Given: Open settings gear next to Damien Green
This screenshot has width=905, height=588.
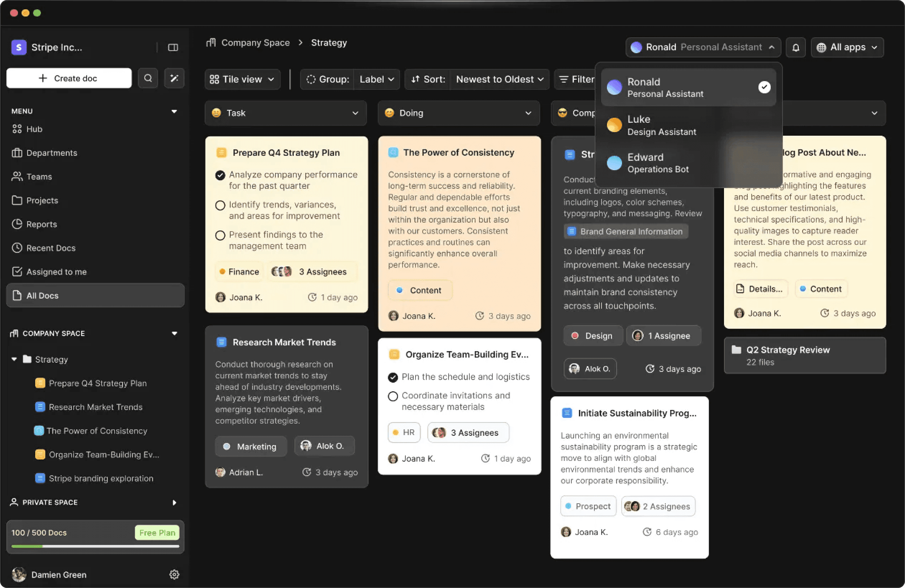Looking at the screenshot, I should point(174,574).
